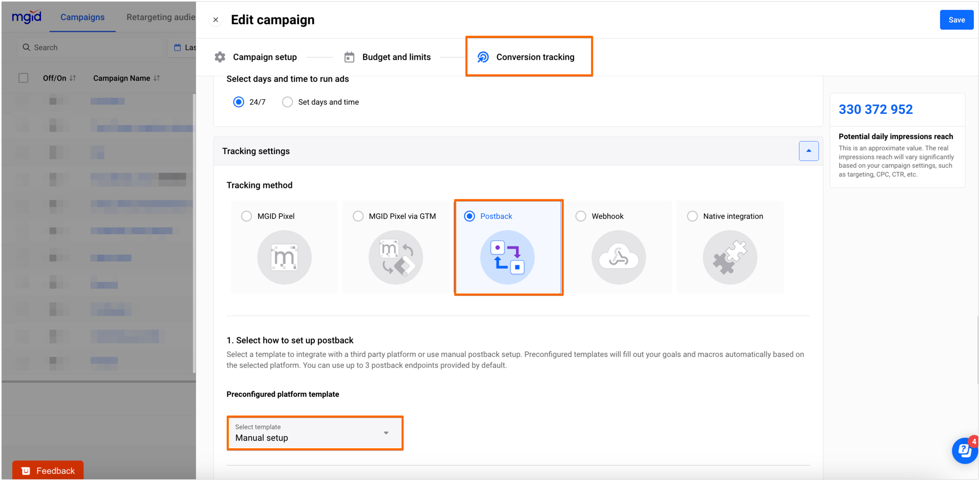Viewport: 980px width, 481px height.
Task: Click the Campaign setup gear icon
Action: click(x=219, y=56)
